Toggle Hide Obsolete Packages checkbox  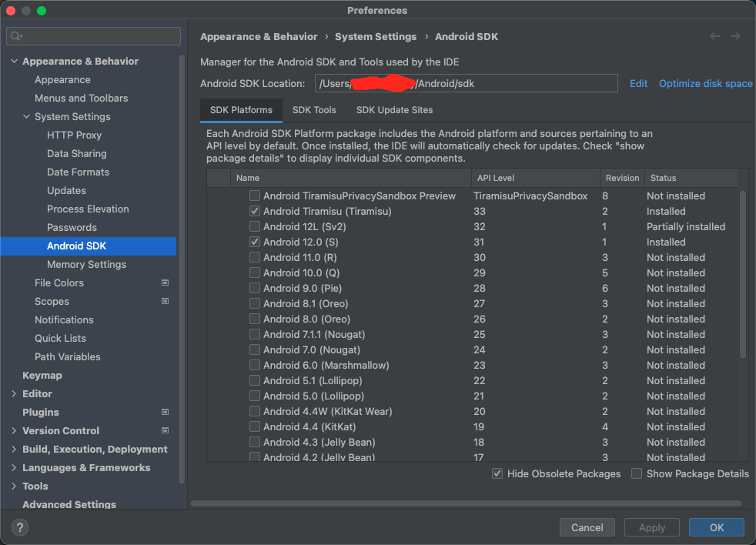coord(497,473)
